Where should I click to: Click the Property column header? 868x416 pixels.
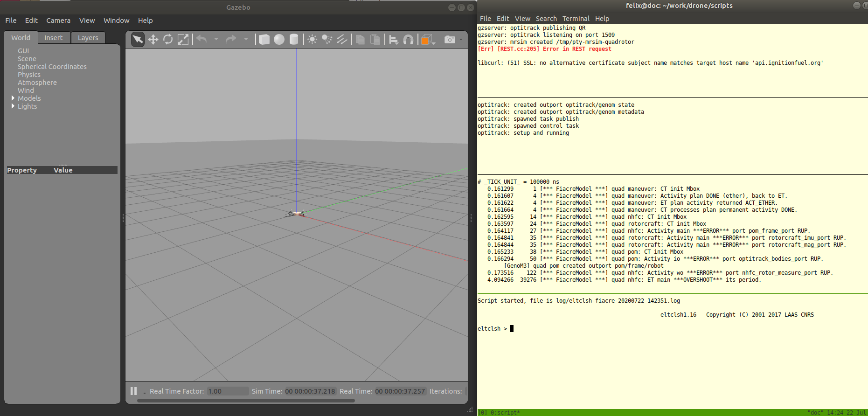pos(22,170)
